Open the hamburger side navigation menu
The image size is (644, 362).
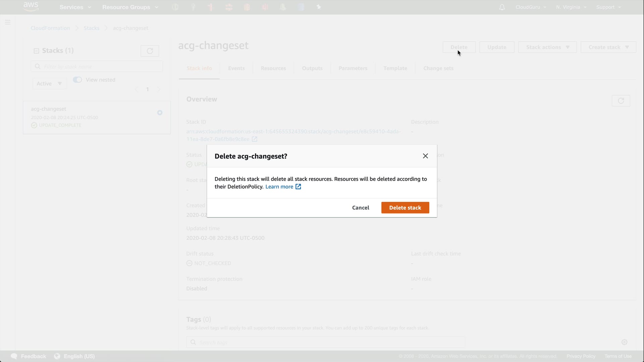pyautogui.click(x=8, y=22)
